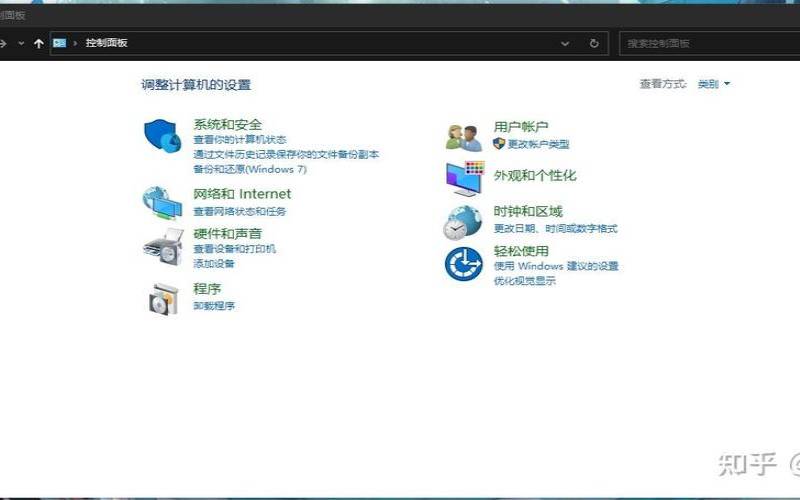Open the 网络和 Internet category link
Screen dimensions: 800x500
[242, 194]
